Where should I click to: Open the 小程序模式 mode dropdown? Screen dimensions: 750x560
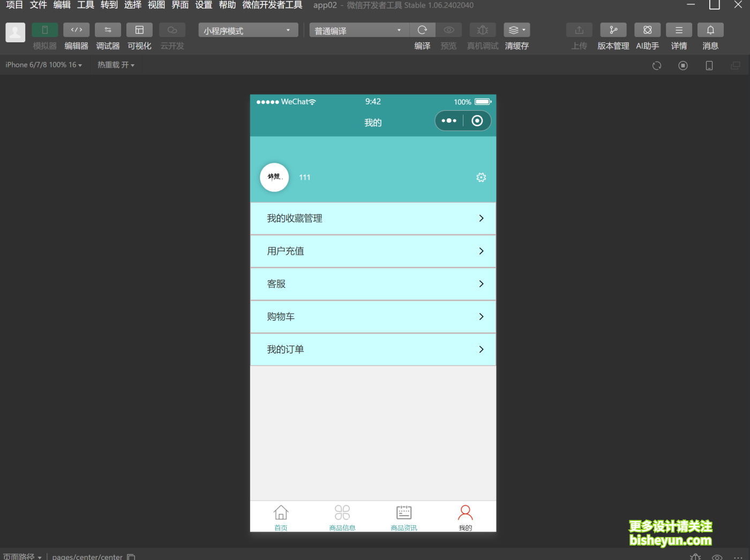(247, 30)
